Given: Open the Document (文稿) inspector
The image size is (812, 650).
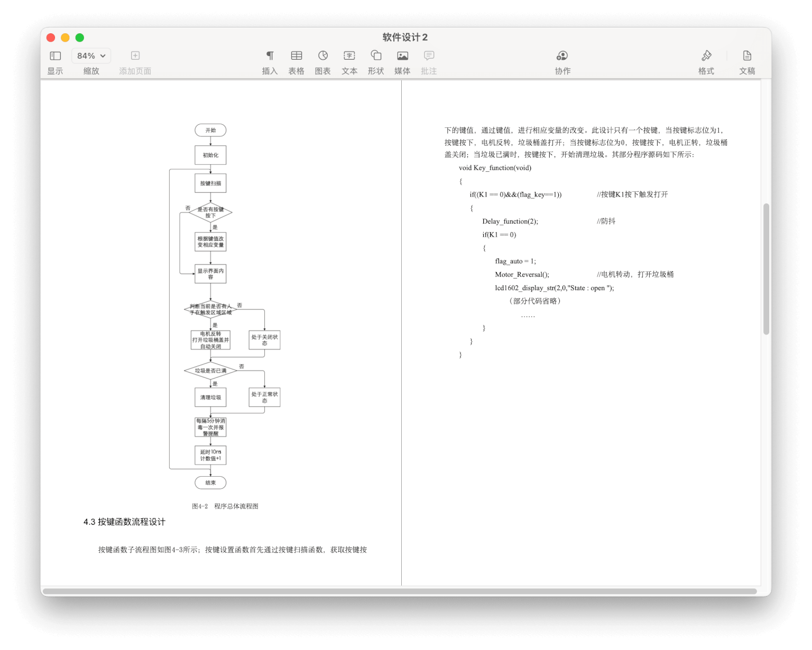Looking at the screenshot, I should pos(747,55).
